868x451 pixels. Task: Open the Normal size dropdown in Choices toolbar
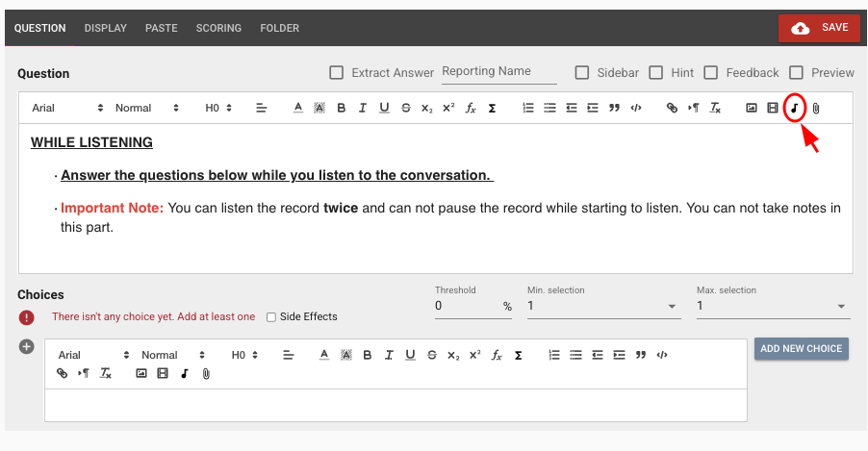pos(172,355)
